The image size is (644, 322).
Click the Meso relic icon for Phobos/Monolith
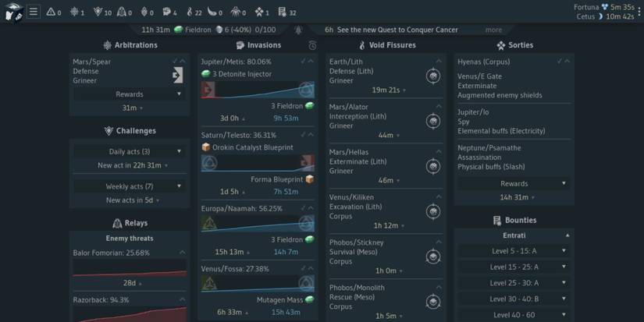tap(433, 302)
